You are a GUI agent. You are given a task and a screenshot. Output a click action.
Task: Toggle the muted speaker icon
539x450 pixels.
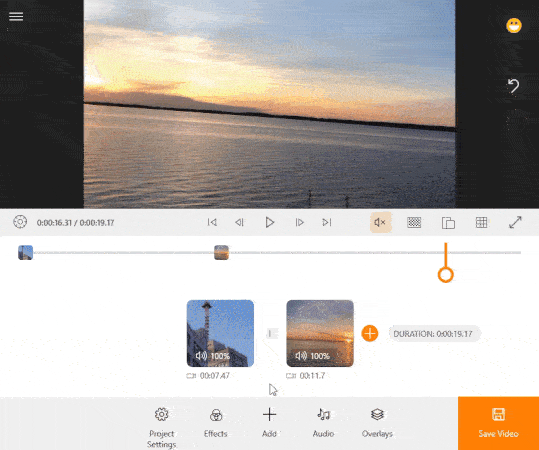380,222
